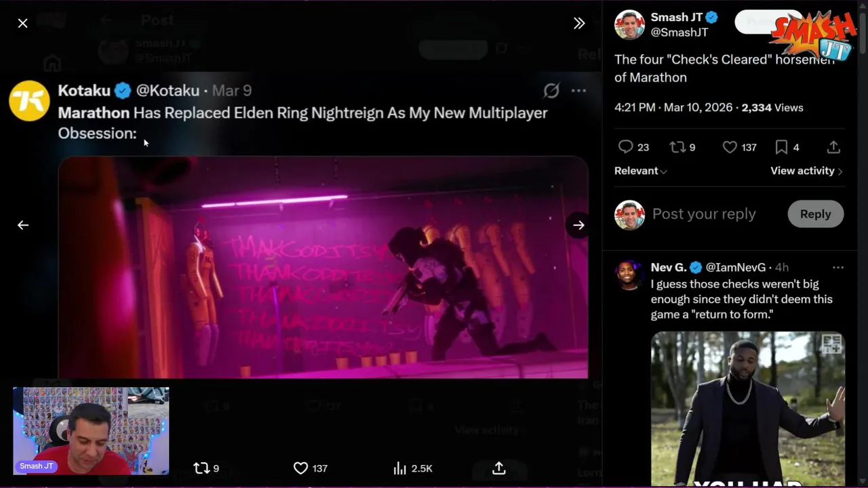Image resolution: width=868 pixels, height=488 pixels.
Task: Open Kotaku post's more options menu
Action: point(578,91)
